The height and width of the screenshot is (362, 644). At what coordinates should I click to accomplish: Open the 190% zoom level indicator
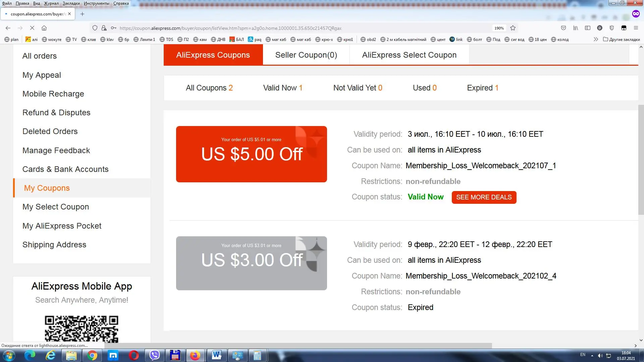pyautogui.click(x=499, y=28)
